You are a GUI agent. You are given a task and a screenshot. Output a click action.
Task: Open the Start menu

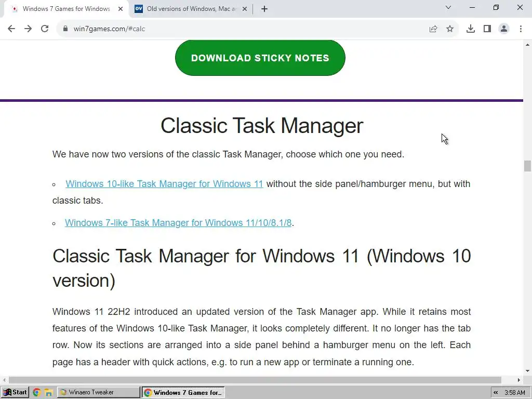[x=15, y=392]
